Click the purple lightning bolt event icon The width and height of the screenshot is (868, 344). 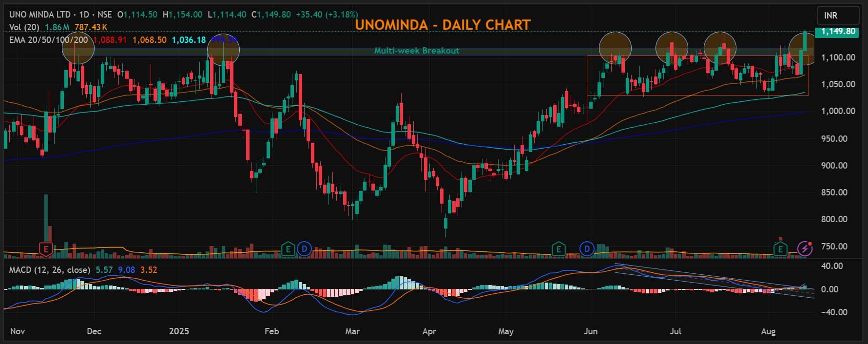(x=805, y=249)
